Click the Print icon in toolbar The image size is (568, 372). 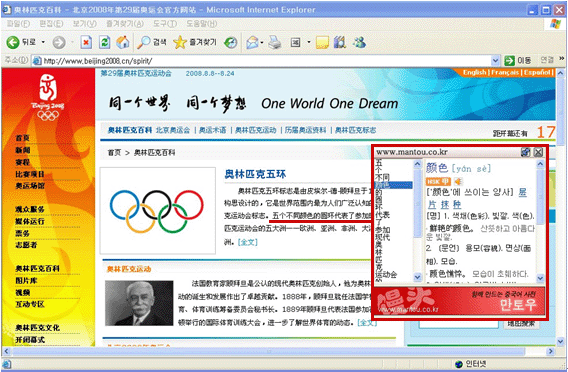[275, 43]
